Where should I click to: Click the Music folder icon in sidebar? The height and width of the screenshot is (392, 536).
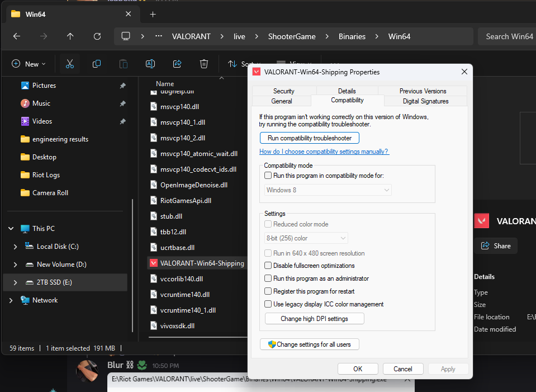[25, 103]
